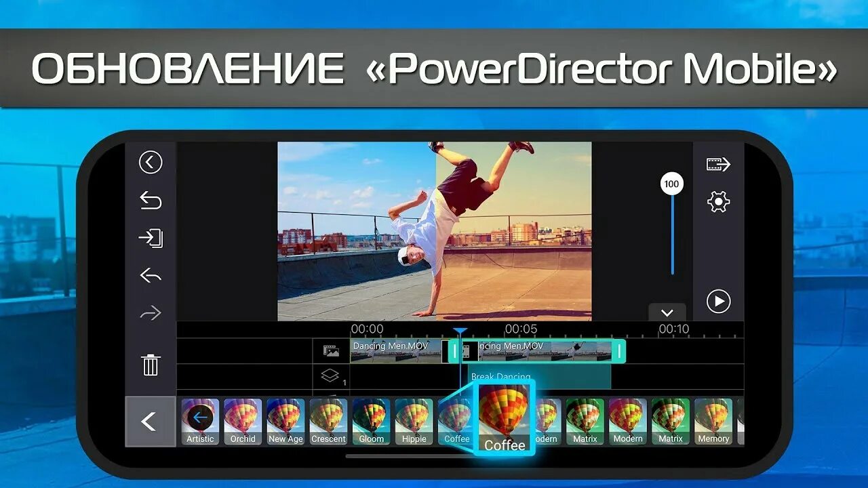868x488 pixels.
Task: Click the right trim handle of the selected clip
Action: click(618, 351)
